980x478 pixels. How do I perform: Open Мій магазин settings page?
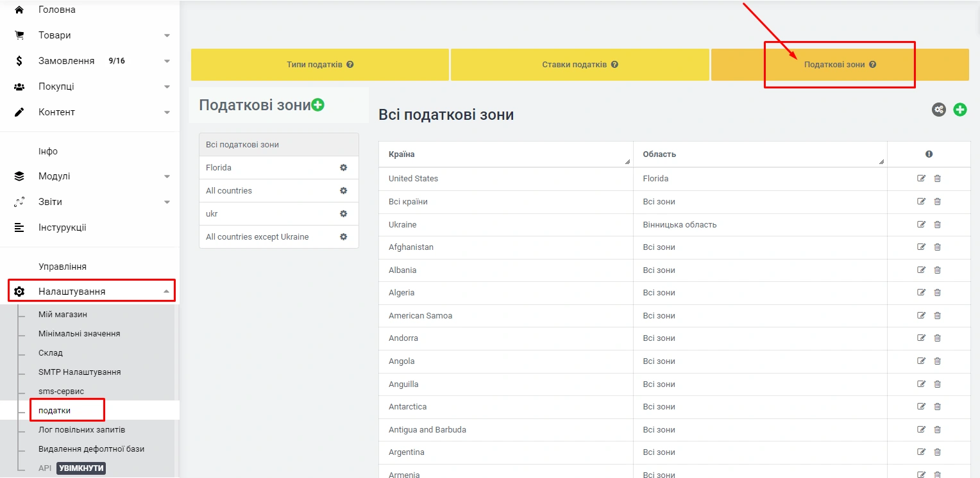(x=63, y=315)
